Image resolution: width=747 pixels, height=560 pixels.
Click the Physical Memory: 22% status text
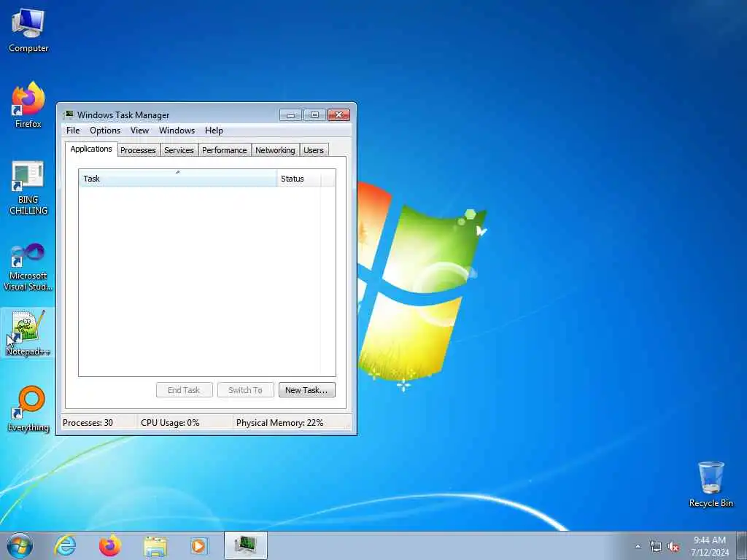pyautogui.click(x=279, y=423)
